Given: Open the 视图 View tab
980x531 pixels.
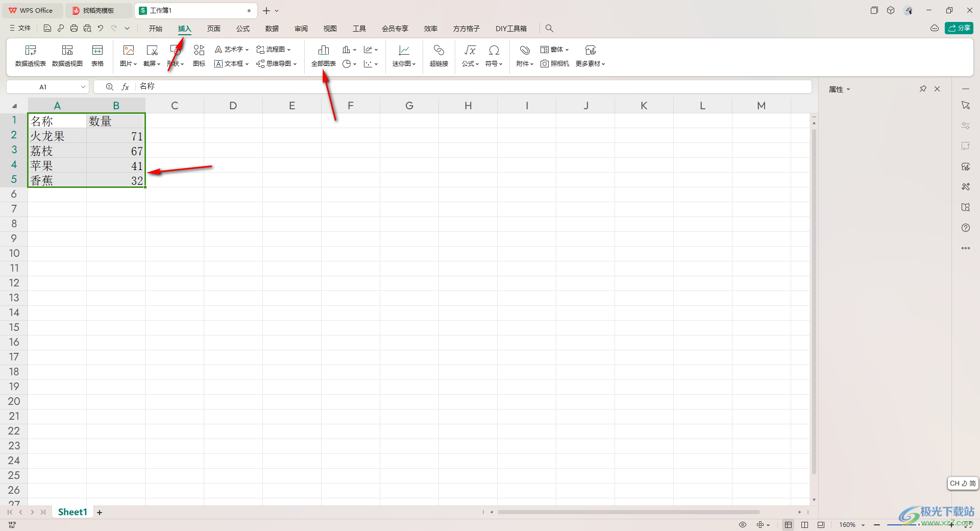Looking at the screenshot, I should coord(330,29).
